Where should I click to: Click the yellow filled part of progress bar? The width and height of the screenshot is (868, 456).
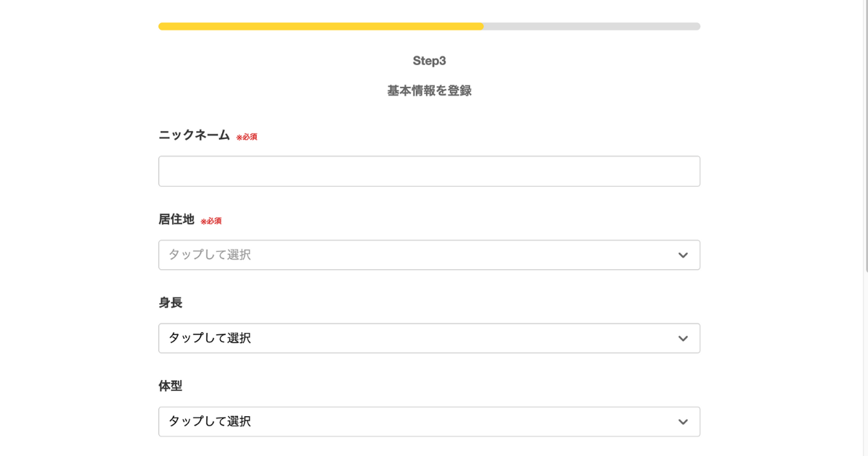tap(320, 27)
